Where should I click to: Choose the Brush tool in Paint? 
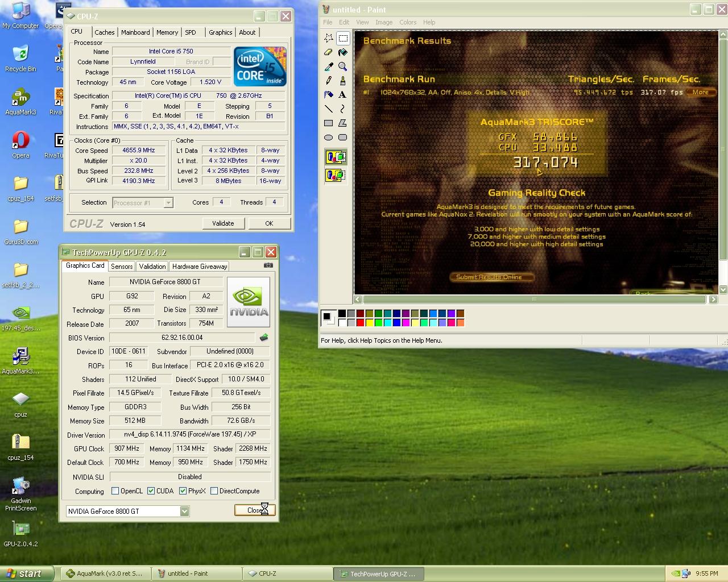(343, 81)
